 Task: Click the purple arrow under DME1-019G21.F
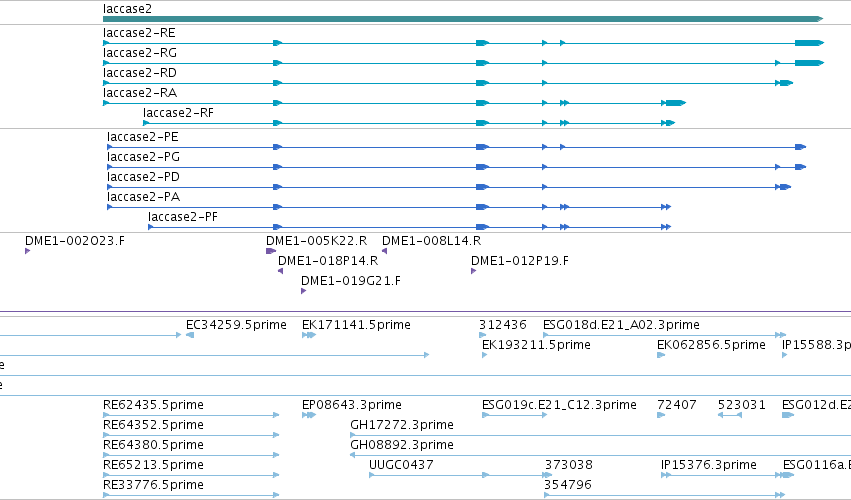[x=303, y=291]
